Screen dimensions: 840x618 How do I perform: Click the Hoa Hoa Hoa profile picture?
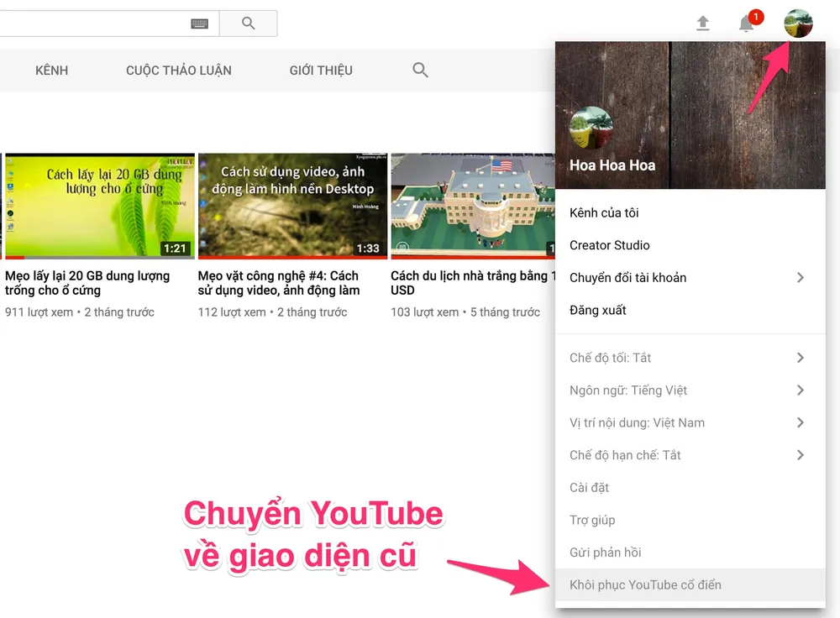pos(591,128)
